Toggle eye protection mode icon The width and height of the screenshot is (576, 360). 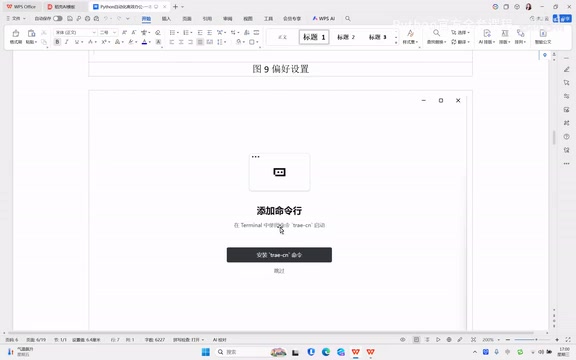click(403, 340)
